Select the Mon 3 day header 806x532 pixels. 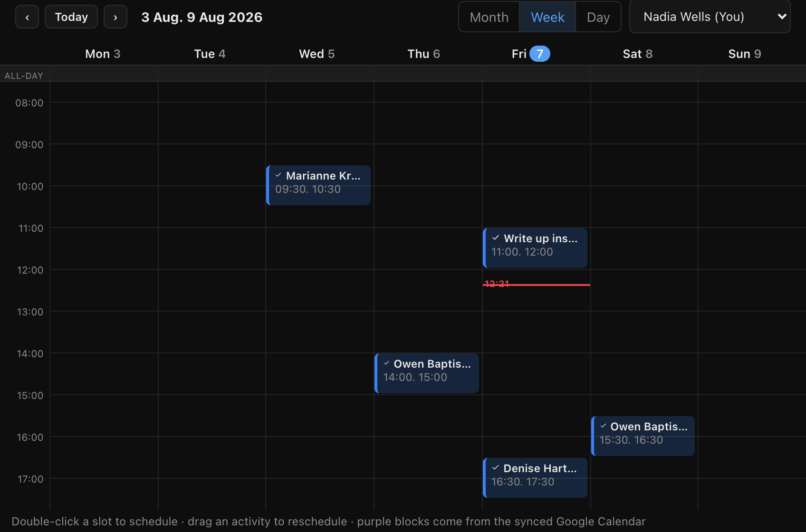point(103,54)
